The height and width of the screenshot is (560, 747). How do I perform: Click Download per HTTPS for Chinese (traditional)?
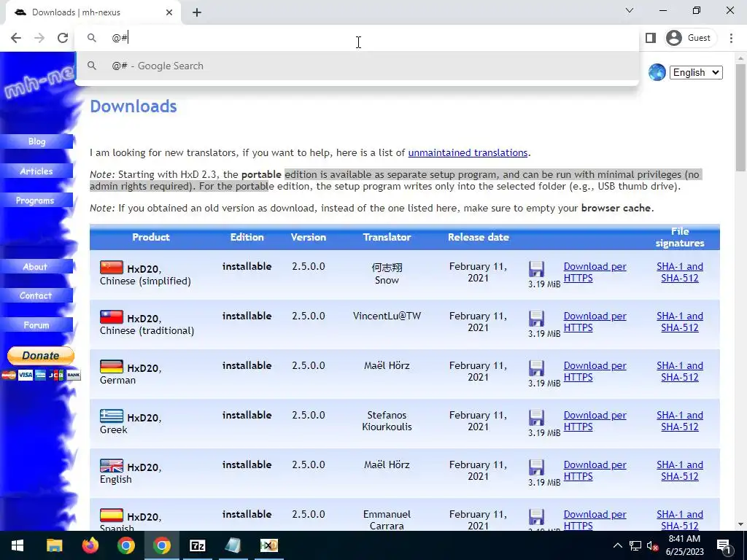(x=595, y=322)
